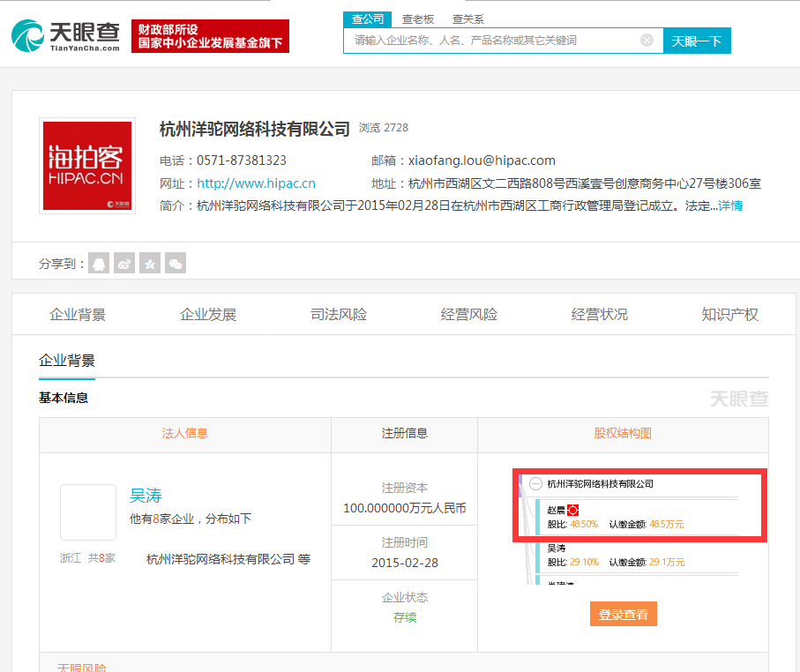The image size is (800, 672).
Task: Click the 基本信息 section heading
Action: (x=64, y=398)
